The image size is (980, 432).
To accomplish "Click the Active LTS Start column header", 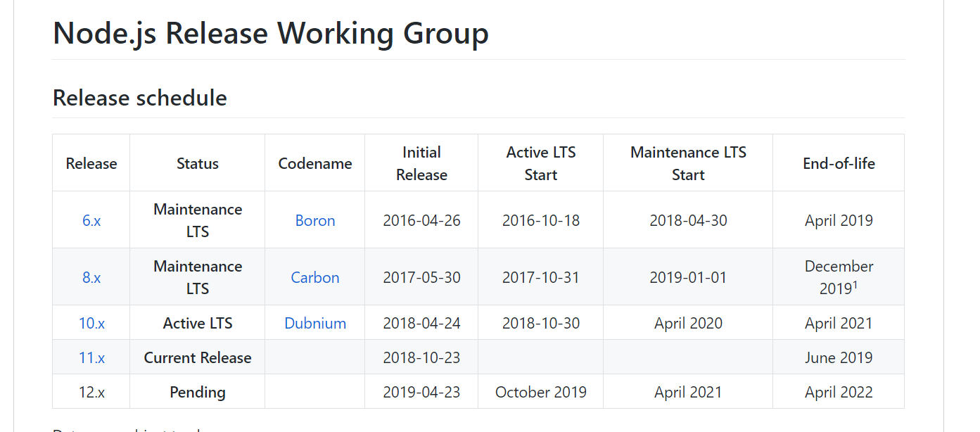I will click(541, 163).
